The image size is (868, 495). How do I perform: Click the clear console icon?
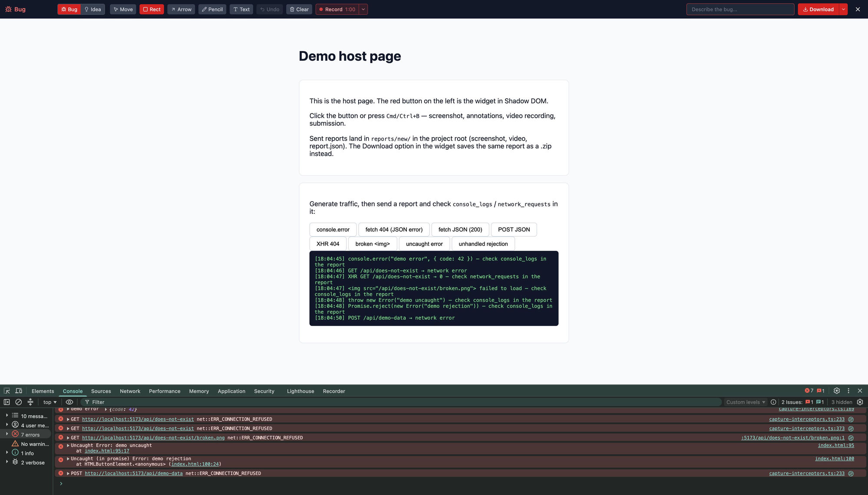coord(19,402)
